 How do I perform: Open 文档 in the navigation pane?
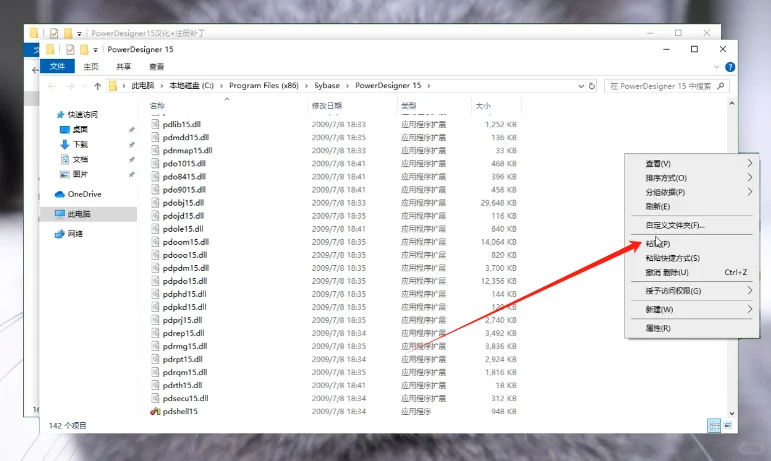(x=80, y=159)
